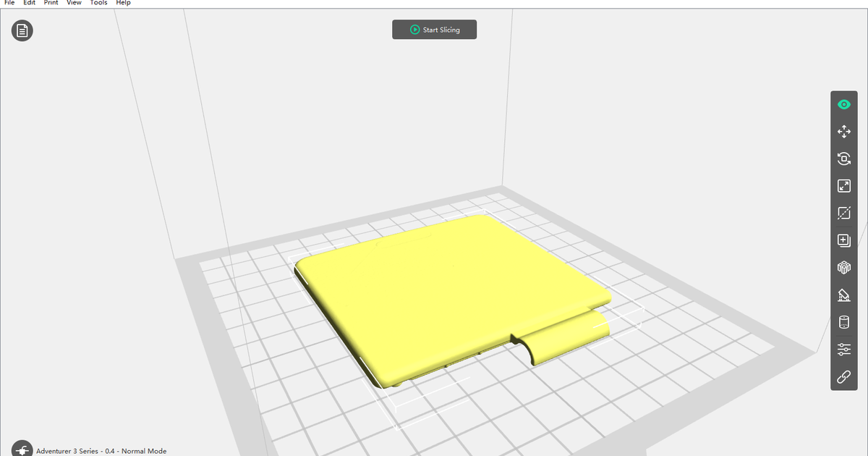Open the file list icon in top-left corner
Screen dimensions: 868x456
tap(22, 30)
